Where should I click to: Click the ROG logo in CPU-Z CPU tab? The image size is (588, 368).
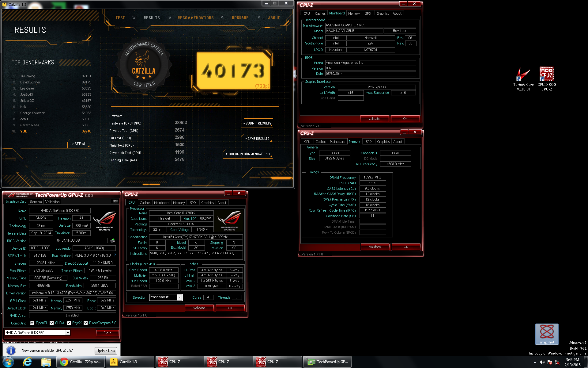tap(229, 221)
